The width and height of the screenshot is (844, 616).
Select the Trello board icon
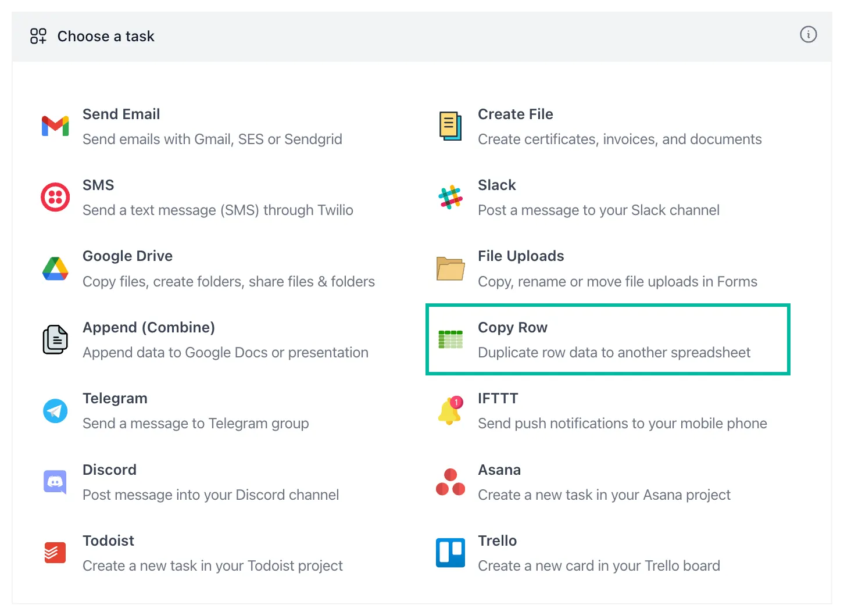(450, 553)
